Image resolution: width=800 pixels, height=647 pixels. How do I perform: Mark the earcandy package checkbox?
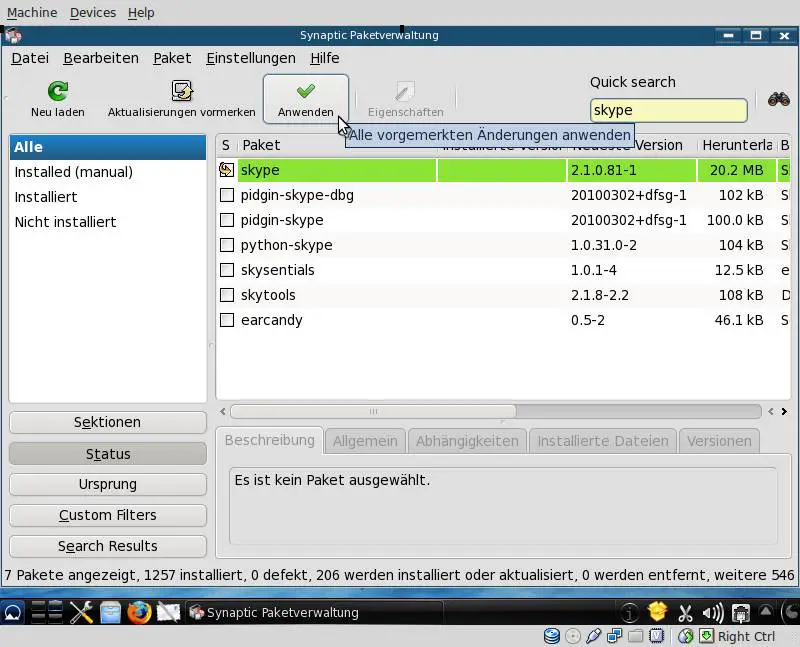[x=227, y=320]
